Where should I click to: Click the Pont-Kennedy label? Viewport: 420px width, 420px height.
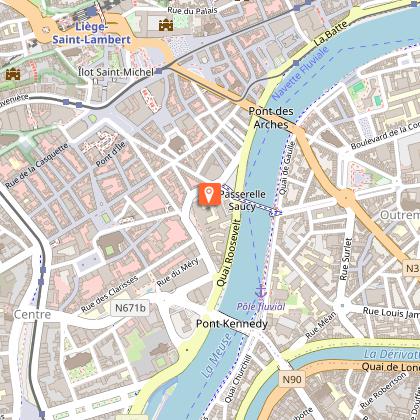pos(232,324)
